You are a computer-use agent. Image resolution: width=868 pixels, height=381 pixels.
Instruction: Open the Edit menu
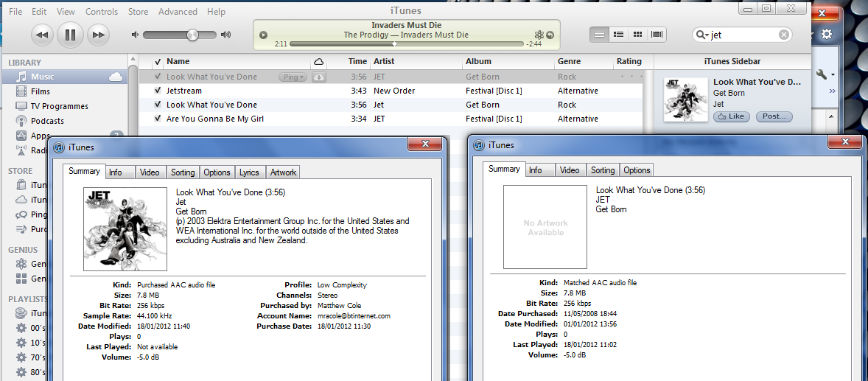click(x=39, y=11)
